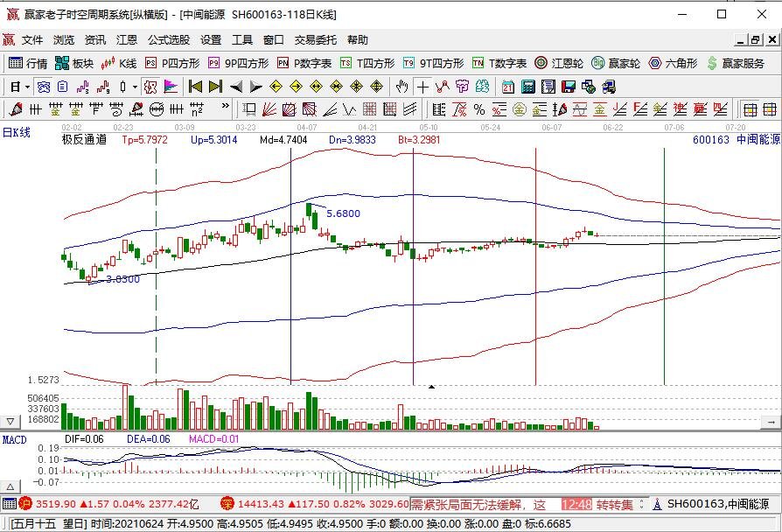Image resolution: width=782 pixels, height=532 pixels.
Task: Open the 9T四方形 tool
Action: 433,63
